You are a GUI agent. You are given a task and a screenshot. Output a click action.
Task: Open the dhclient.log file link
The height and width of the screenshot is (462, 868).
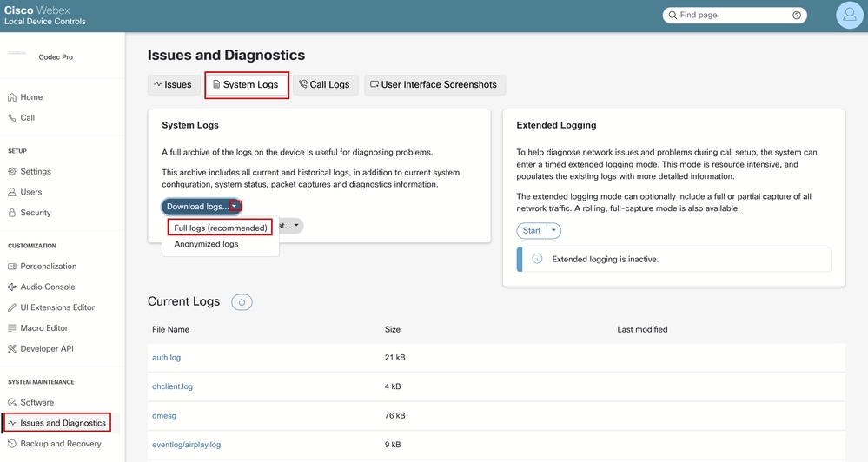coord(172,386)
